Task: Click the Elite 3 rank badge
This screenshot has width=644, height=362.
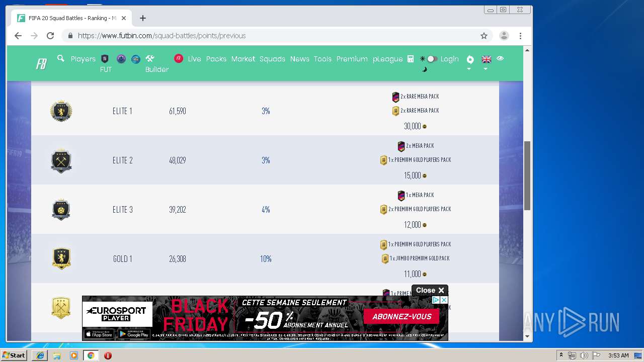Action: pyautogui.click(x=61, y=210)
